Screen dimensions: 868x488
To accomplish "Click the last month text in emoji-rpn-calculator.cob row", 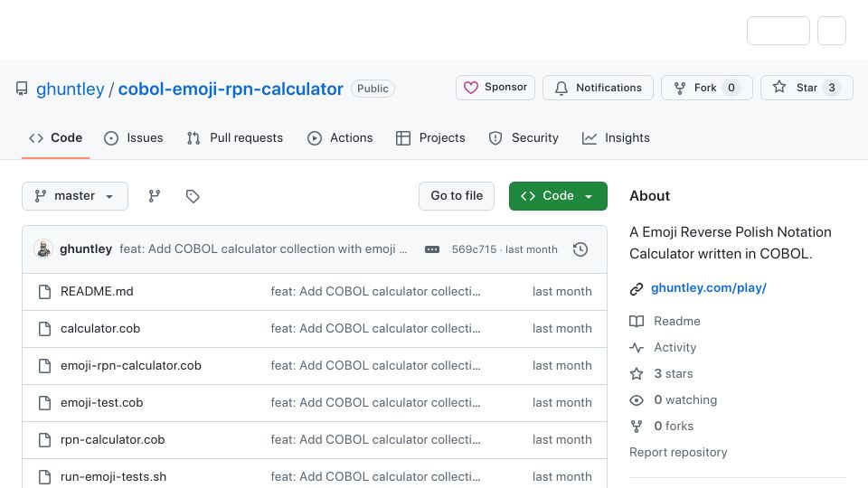I will [x=561, y=366].
